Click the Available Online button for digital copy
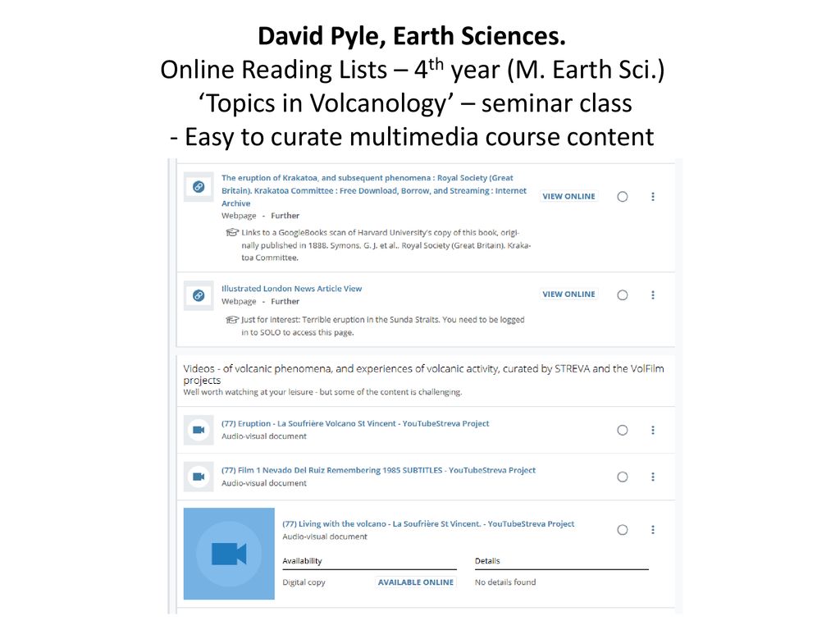Viewport: 840px width, 630px height. tap(416, 582)
